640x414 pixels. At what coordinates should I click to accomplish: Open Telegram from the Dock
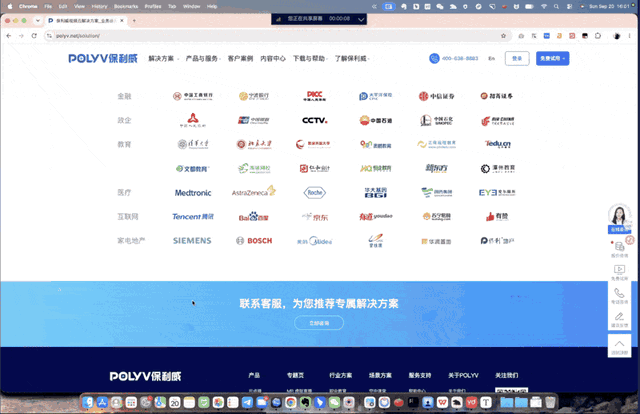click(247, 403)
